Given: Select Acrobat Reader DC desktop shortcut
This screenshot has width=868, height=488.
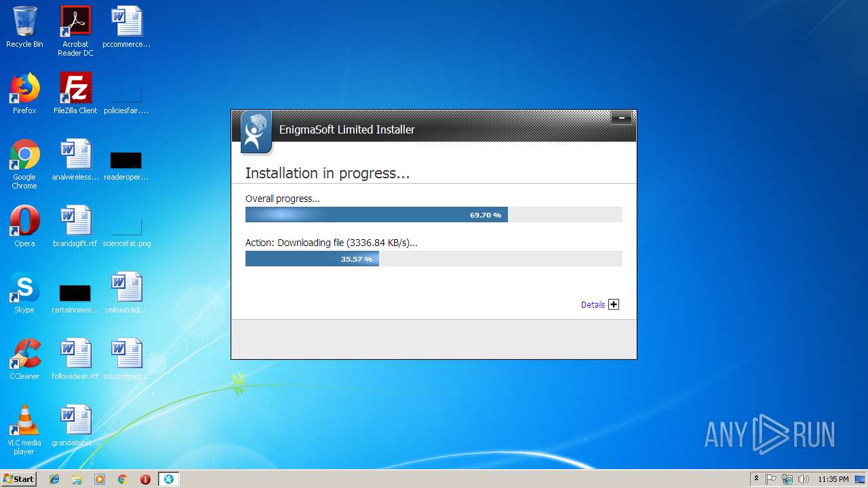Looking at the screenshot, I should point(75,30).
